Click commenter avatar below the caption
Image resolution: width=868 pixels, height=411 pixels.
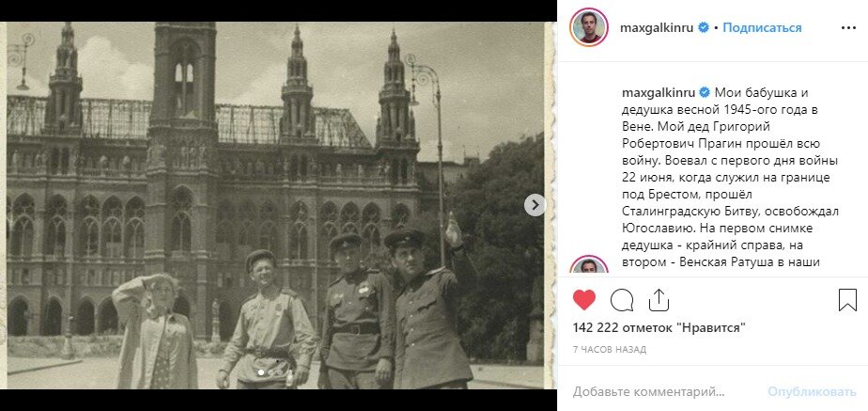pos(588,265)
